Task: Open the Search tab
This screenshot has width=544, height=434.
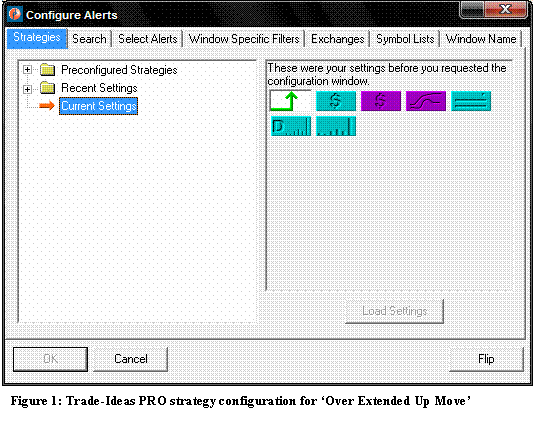Action: tap(89, 39)
